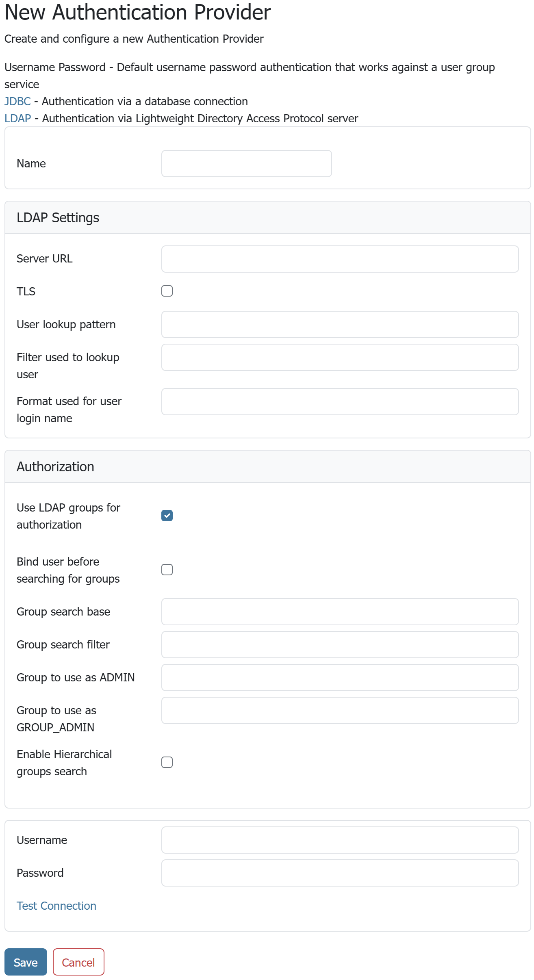Image resolution: width=534 pixels, height=980 pixels.
Task: Enable the TLS checkbox
Action: (x=167, y=291)
